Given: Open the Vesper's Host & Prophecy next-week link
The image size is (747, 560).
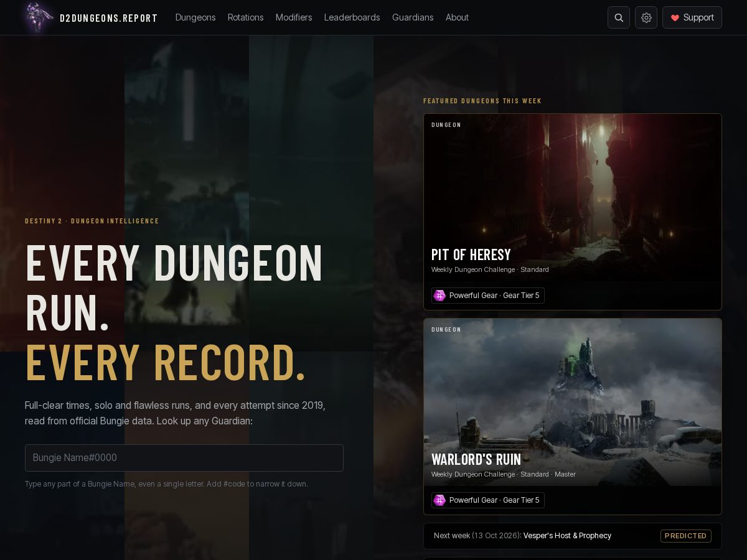Looking at the screenshot, I should [567, 536].
